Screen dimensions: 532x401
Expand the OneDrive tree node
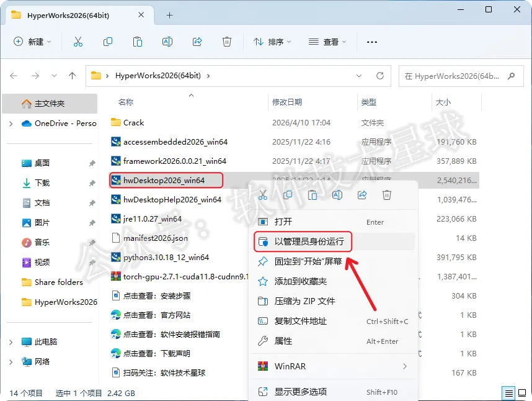(11, 124)
